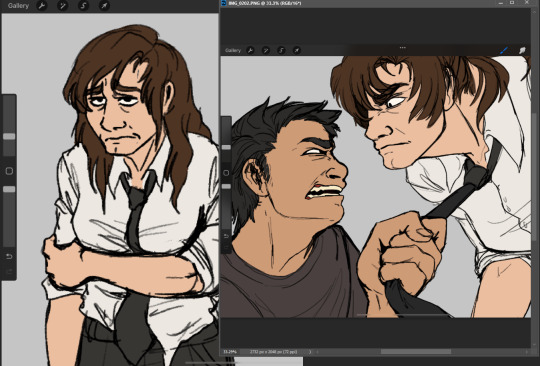Screen dimensions: 540x366
Task: Activate Transform arrow tool in left toolbar
Action: [x=104, y=6]
